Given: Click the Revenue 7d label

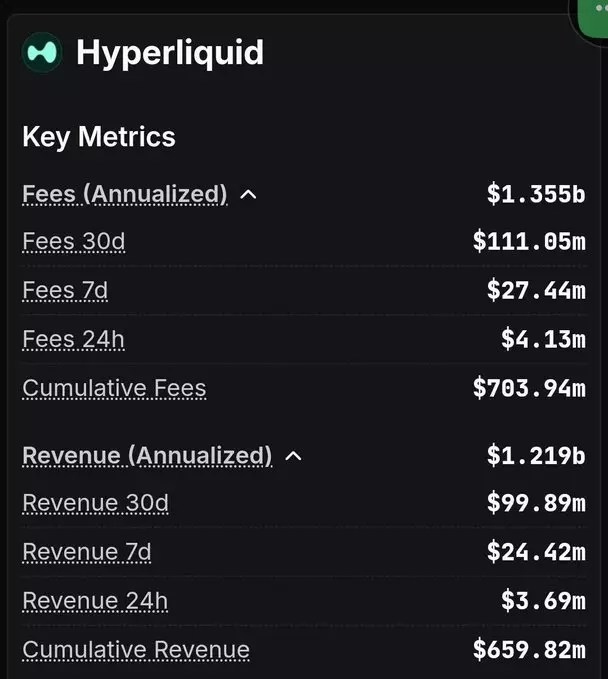Looking at the screenshot, I should click(87, 552).
